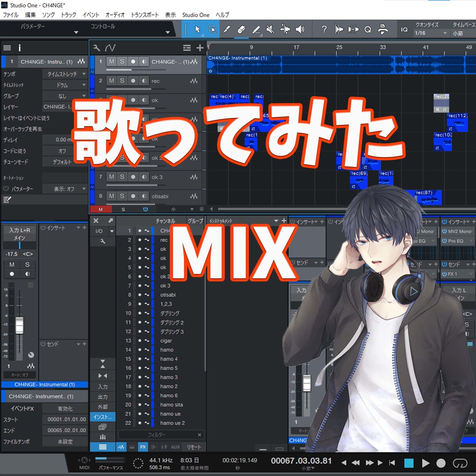Expand the パラメーター dropdown arrow in toolbar

point(76,32)
